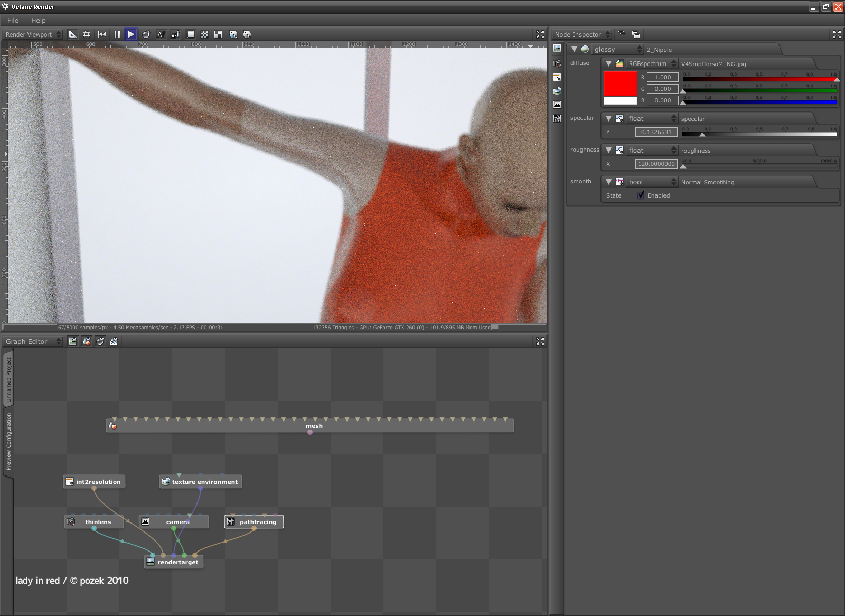Select the render target icon in inspector sidebar
The height and width of the screenshot is (616, 845).
tap(557, 48)
